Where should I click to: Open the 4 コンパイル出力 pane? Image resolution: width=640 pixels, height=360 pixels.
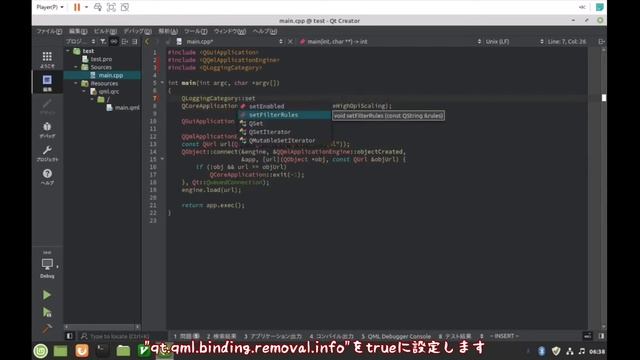(331, 336)
